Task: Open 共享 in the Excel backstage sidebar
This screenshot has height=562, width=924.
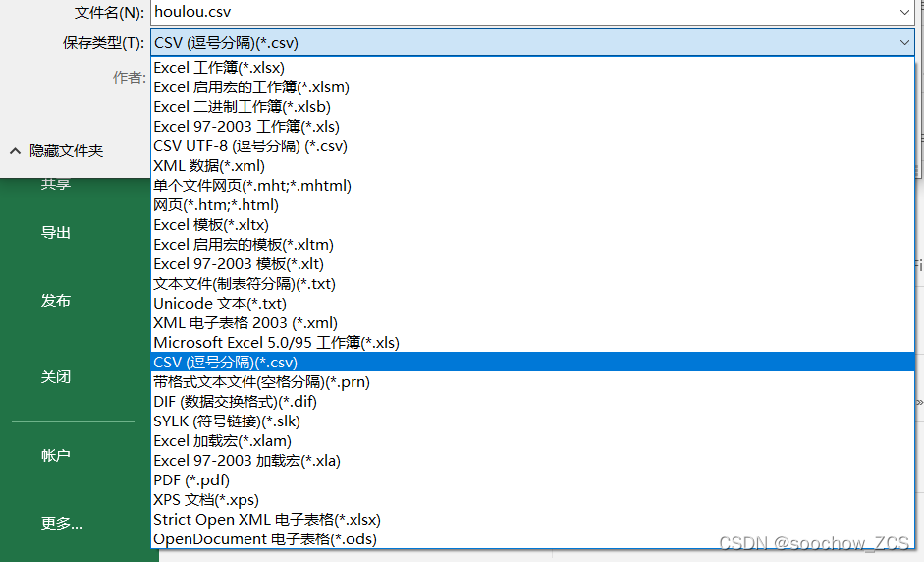Action: 56,184
